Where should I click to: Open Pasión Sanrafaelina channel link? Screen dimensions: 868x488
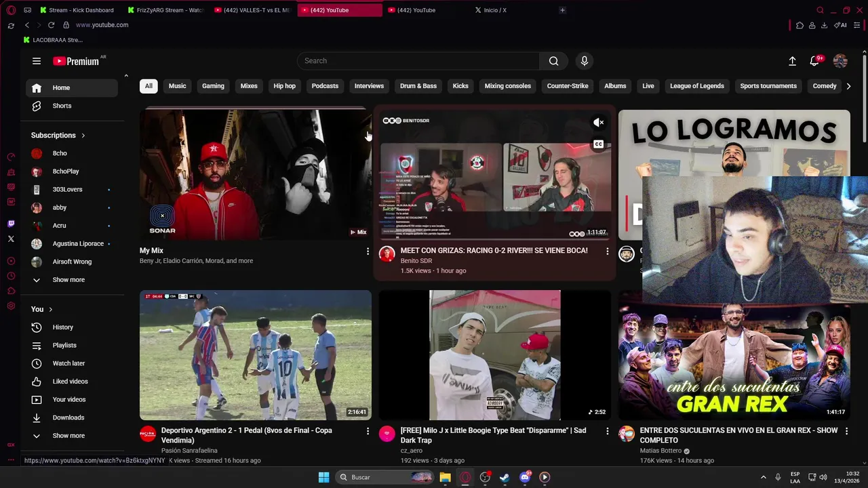pyautogui.click(x=189, y=451)
